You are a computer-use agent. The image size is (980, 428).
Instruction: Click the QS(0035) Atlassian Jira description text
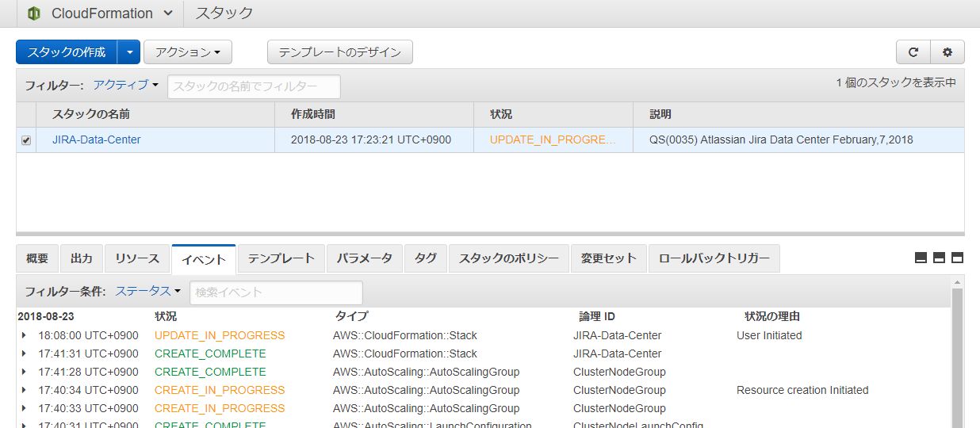coord(781,139)
